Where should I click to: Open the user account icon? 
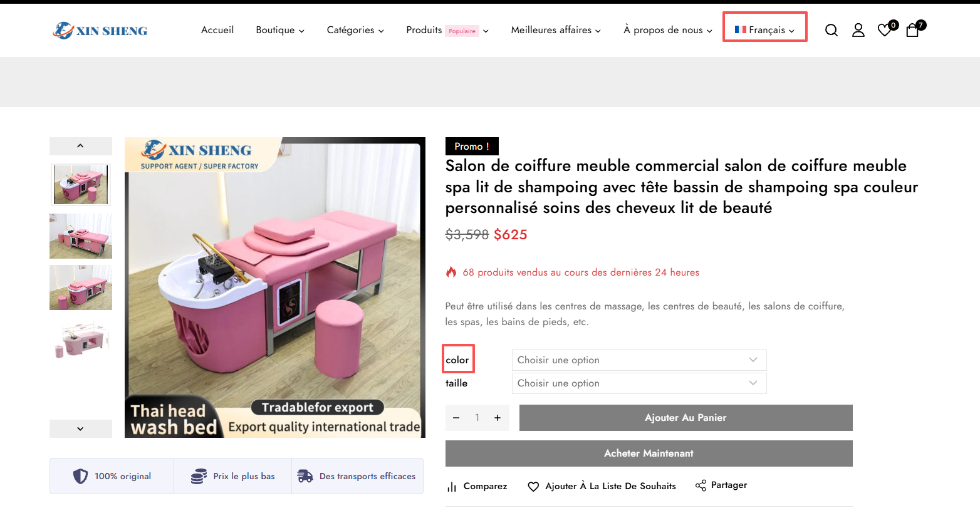858,30
